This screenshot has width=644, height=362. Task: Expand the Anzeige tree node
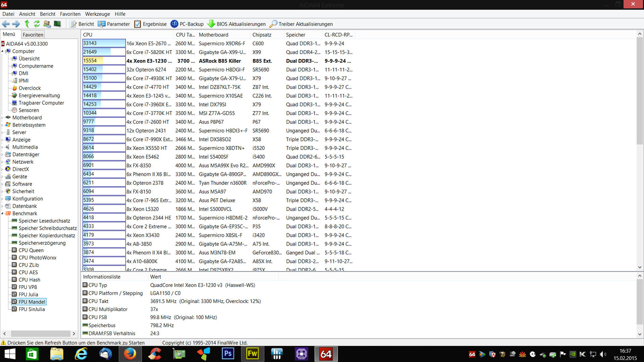[x=2, y=140]
